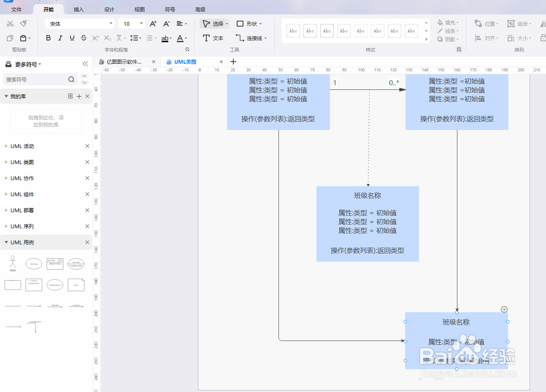The width and height of the screenshot is (546, 392).
Task: Open the 组合 (Group) dropdown
Action: click(519, 24)
